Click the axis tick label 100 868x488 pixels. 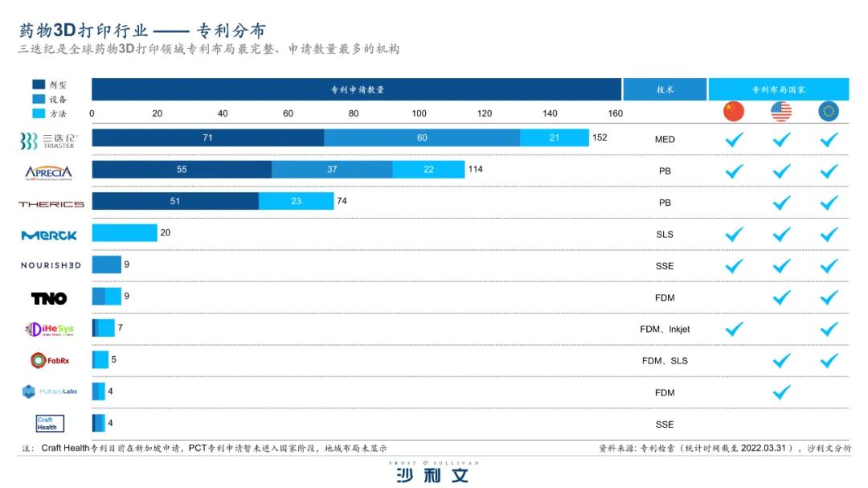419,113
